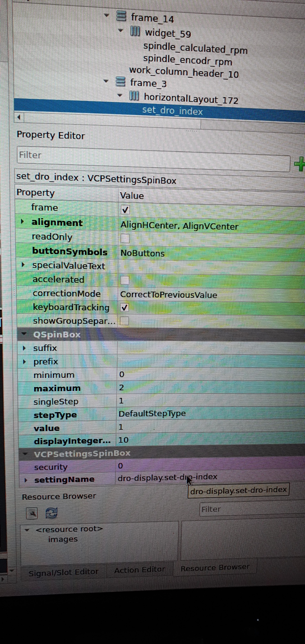Select work_column_header_10 in object tree
305x644 pixels.
(184, 72)
